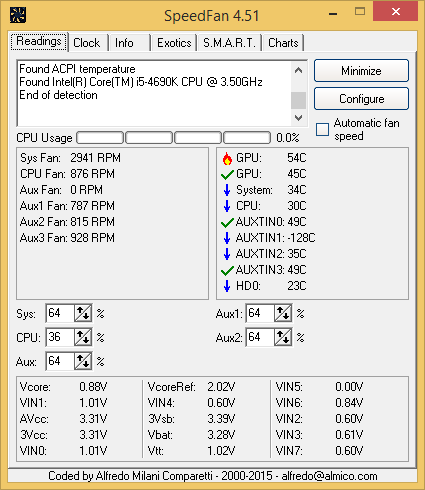The height and width of the screenshot is (490, 425).
Task: Click the detection log text area
Action: 154,93
